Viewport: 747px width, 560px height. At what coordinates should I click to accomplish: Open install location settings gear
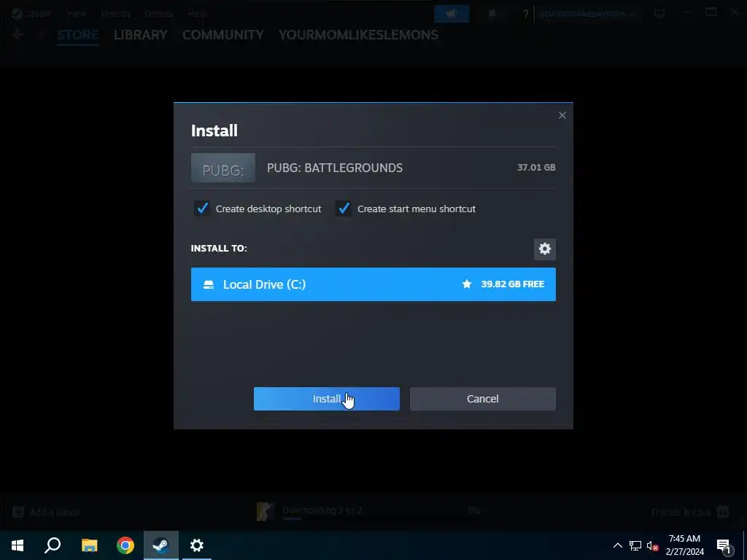pos(544,249)
